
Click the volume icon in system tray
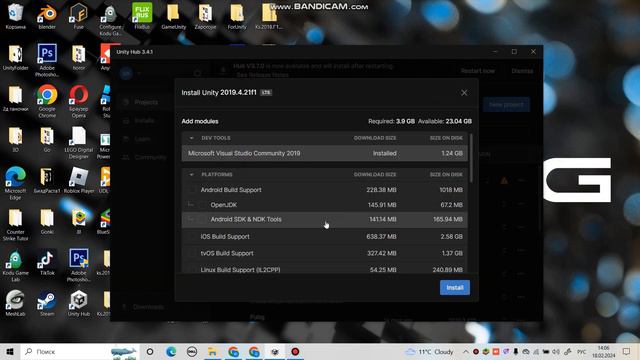pyautogui.click(x=556, y=351)
